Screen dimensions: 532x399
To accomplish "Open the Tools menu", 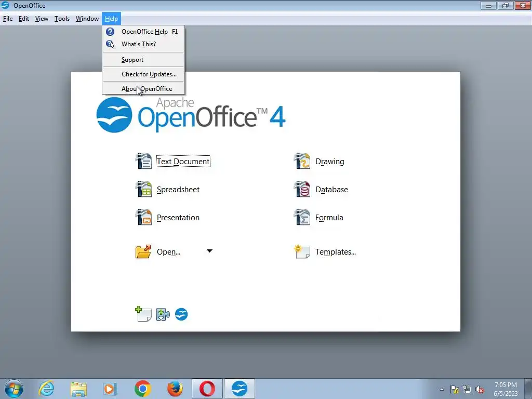I will (62, 19).
